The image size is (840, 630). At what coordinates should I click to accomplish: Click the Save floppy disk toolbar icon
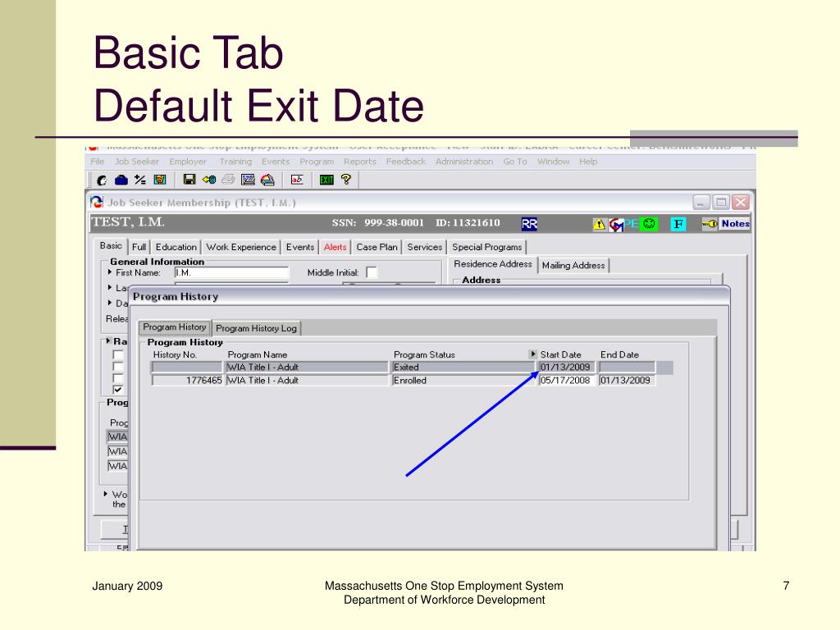(189, 180)
